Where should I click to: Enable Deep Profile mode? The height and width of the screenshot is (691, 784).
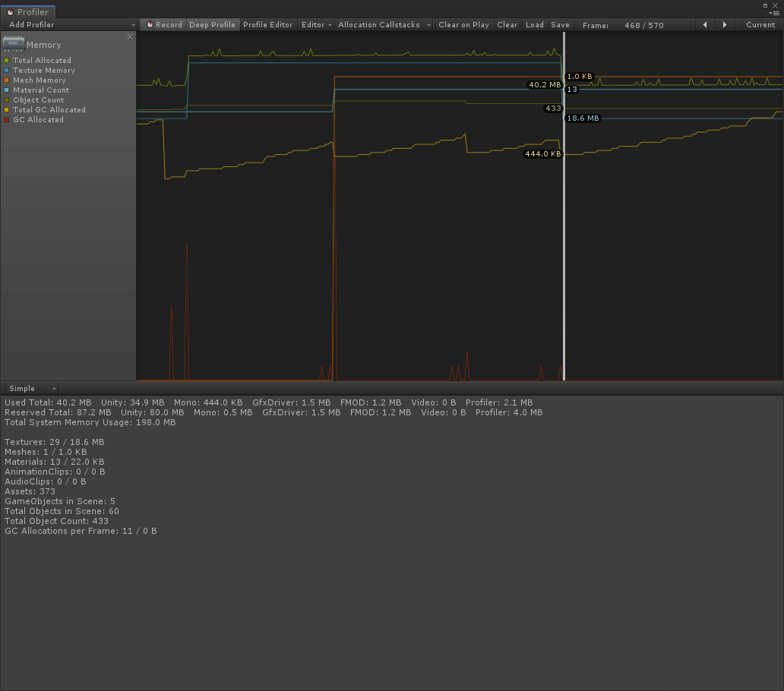(212, 24)
